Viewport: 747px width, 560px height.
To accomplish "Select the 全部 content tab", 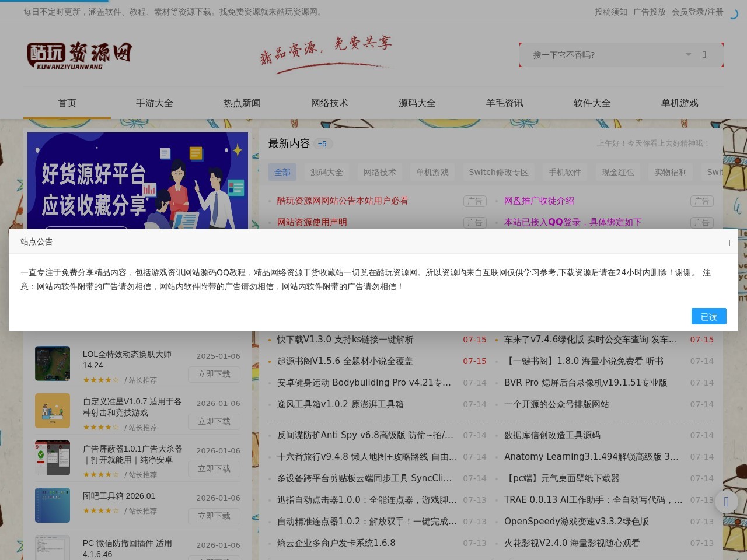I will (282, 172).
